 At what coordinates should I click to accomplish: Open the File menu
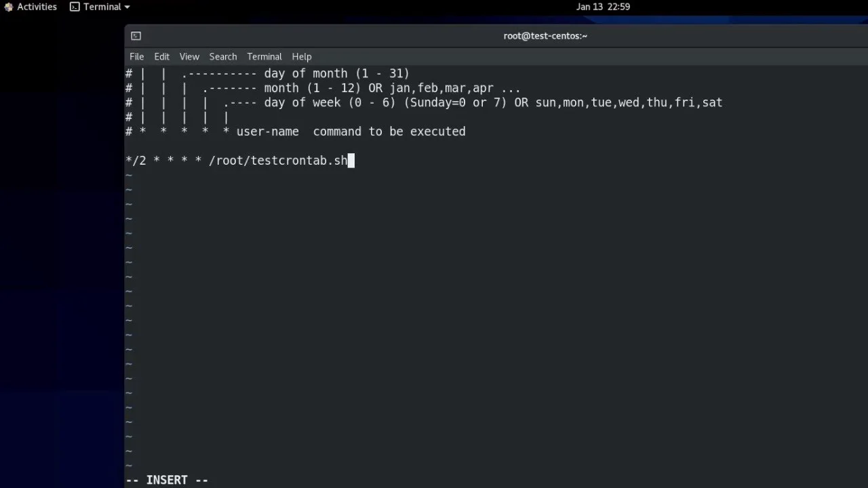point(136,57)
